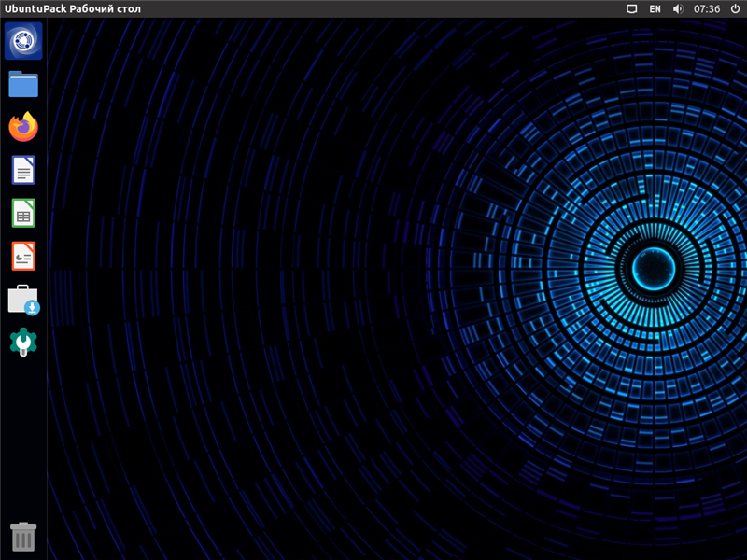Image resolution: width=747 pixels, height=560 pixels.
Task: Launch Firefox web browser
Action: pyautogui.click(x=23, y=127)
